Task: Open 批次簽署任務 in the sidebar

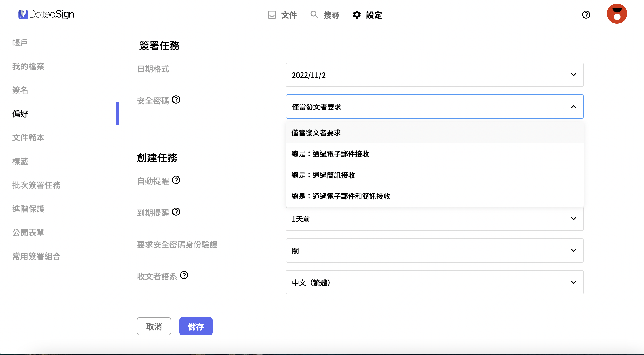Action: pos(36,185)
